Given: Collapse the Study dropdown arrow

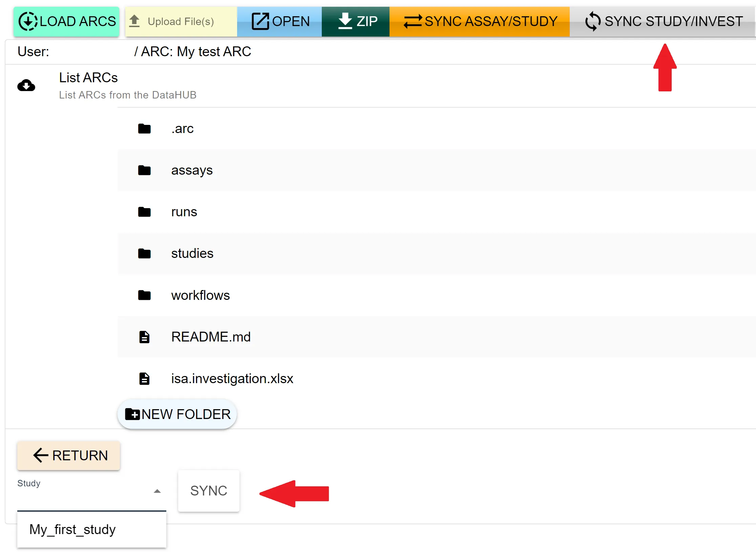Looking at the screenshot, I should tap(157, 491).
